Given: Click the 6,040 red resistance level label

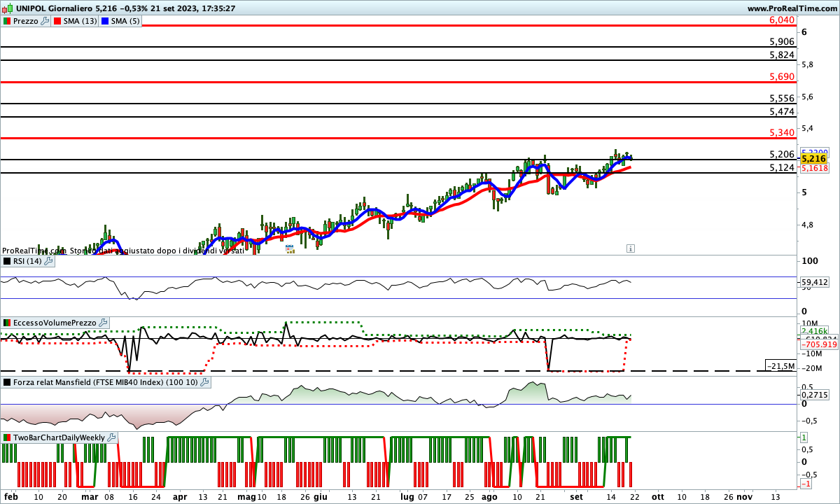Looking at the screenshot, I should [781, 20].
